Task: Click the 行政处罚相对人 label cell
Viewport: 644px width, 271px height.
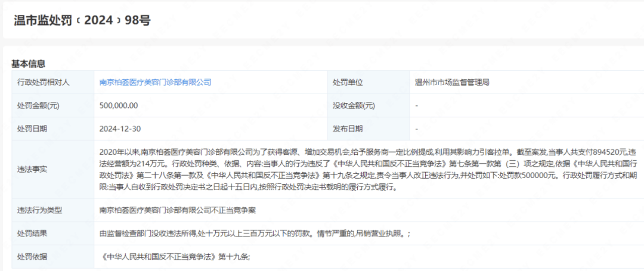Action: click(x=54, y=82)
